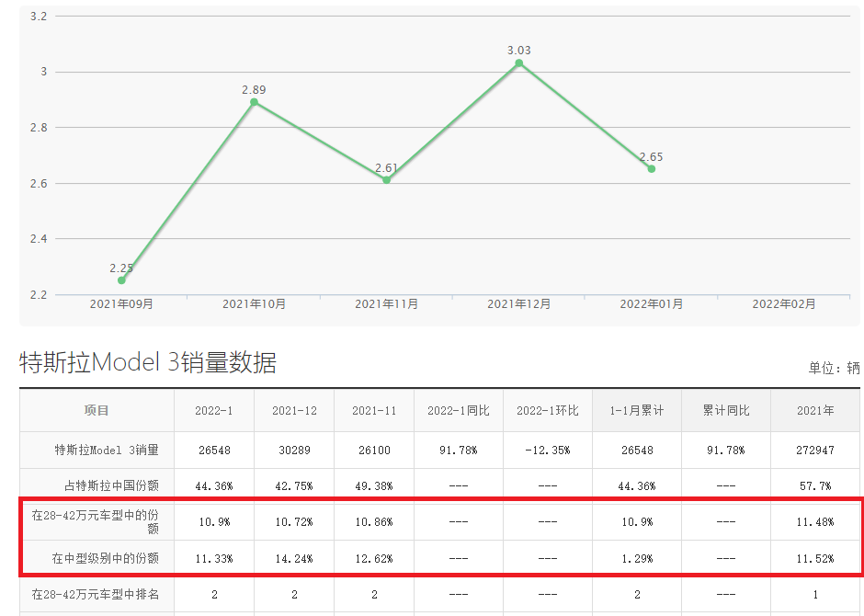Select the 14.24% mid-size share cell
Viewport: 864px width, 616px height.
pos(294,559)
